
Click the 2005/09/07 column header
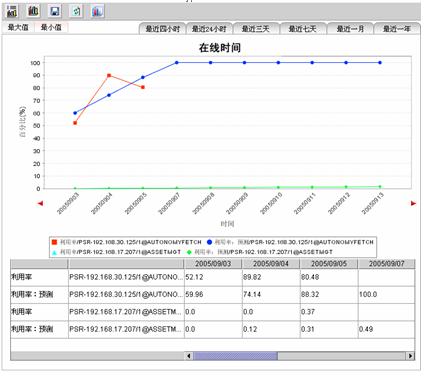[386, 264]
